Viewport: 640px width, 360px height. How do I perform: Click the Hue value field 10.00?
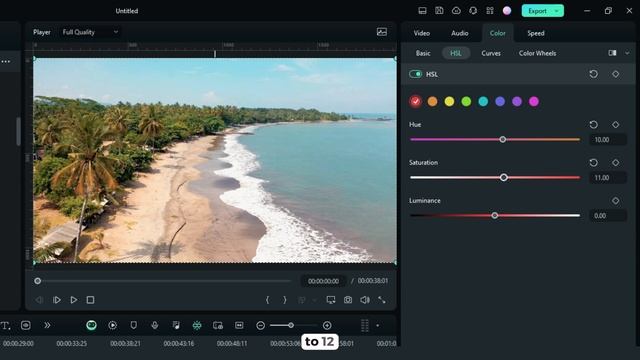click(x=608, y=140)
